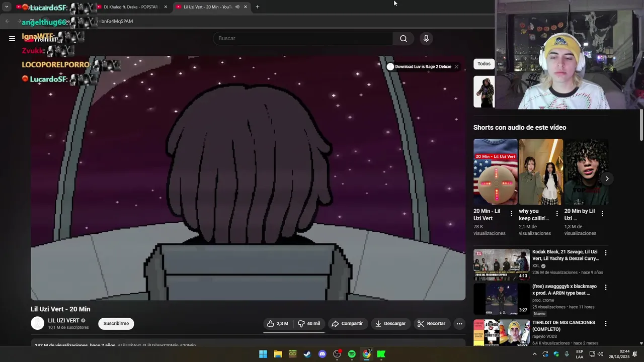The width and height of the screenshot is (644, 362).
Task: Click the Lil Uzi Vert - 20 Min video player
Action: click(x=248, y=178)
